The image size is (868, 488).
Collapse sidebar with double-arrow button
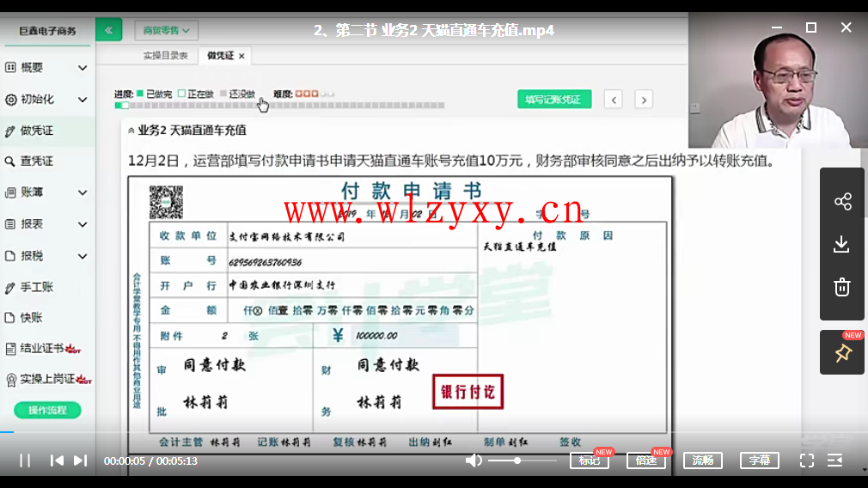[108, 30]
